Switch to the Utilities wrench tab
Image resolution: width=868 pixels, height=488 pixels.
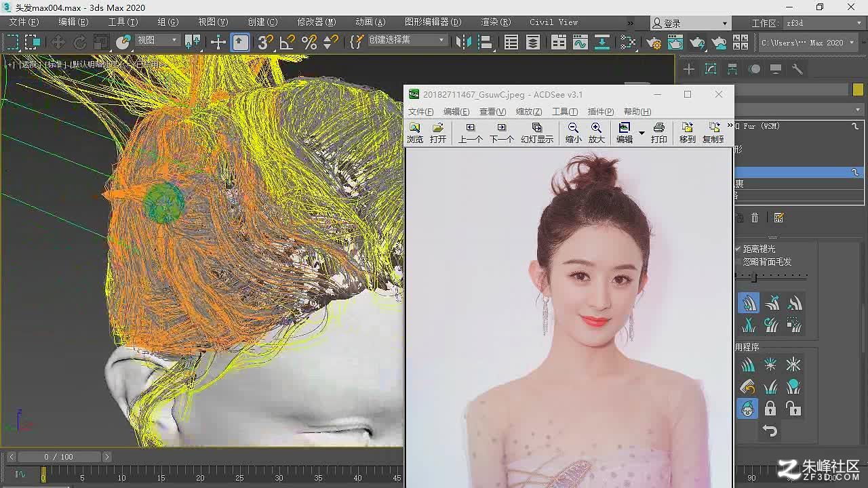point(797,69)
